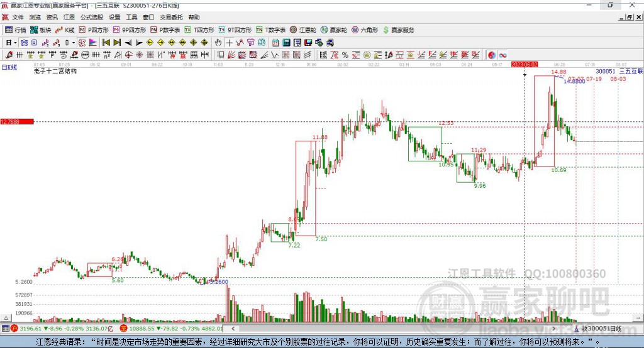644x348 pixels.
Task: Select the red fan lines tool
Action: [x=231, y=55]
